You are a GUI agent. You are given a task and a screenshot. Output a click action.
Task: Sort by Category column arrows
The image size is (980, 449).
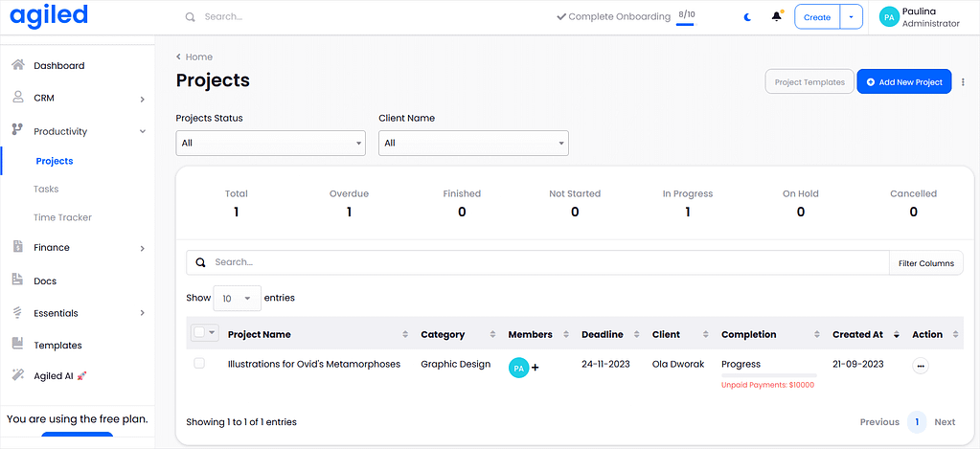[493, 335]
